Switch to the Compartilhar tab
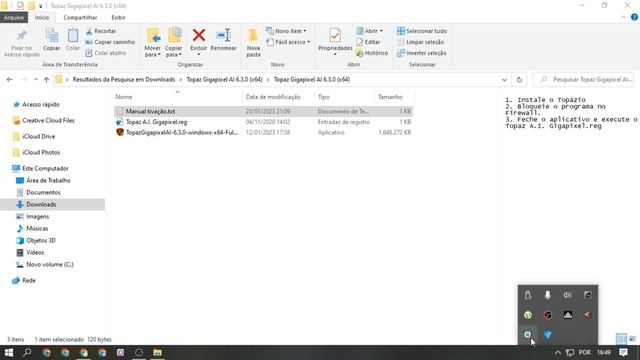This screenshot has height=360, width=640. pyautogui.click(x=80, y=18)
